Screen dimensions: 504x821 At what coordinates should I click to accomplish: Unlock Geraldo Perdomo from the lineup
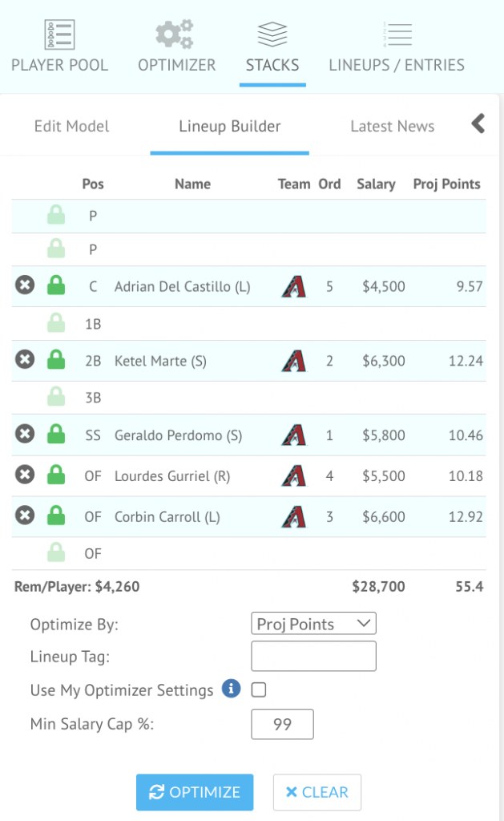tap(55, 434)
